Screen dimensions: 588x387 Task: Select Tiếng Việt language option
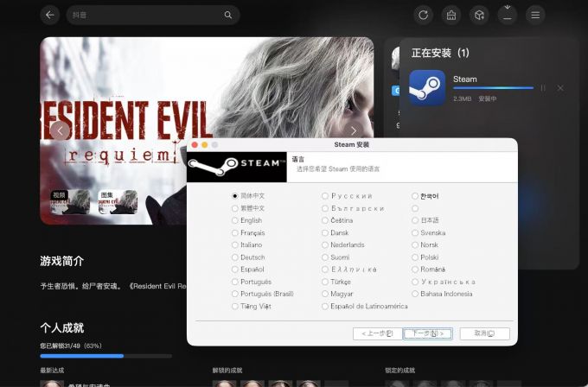(x=252, y=306)
